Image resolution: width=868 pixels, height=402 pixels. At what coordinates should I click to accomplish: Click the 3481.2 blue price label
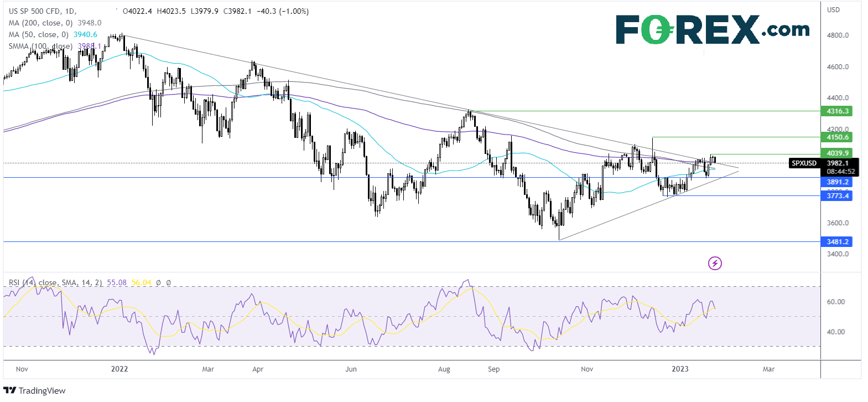pos(838,242)
